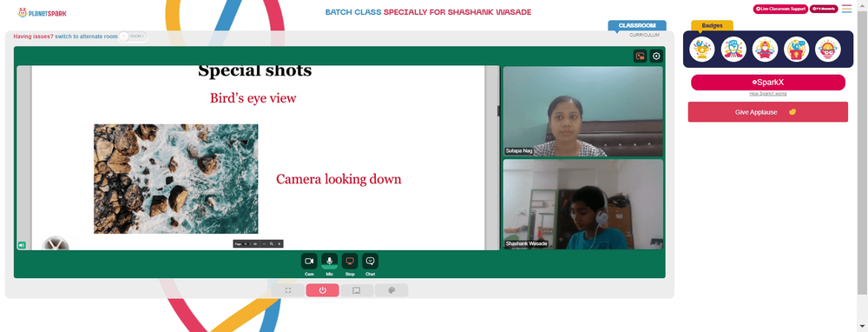
Task: Click the SparkX button
Action: (x=768, y=82)
